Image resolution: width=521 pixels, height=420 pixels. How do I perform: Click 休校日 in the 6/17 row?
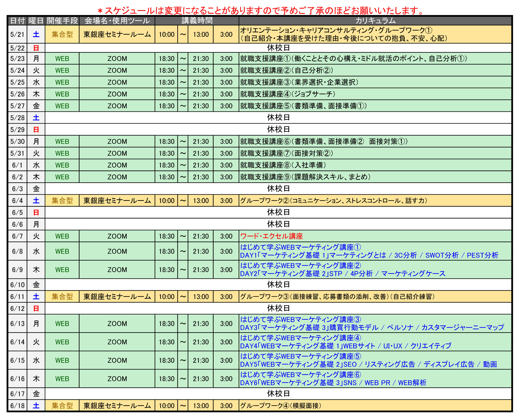click(278, 394)
